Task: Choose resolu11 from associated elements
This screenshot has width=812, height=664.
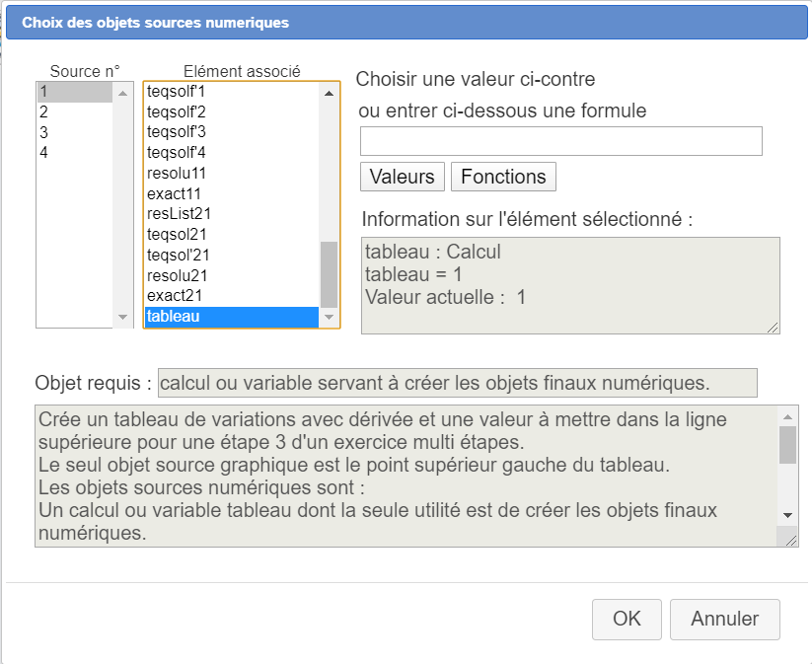Action: (176, 173)
